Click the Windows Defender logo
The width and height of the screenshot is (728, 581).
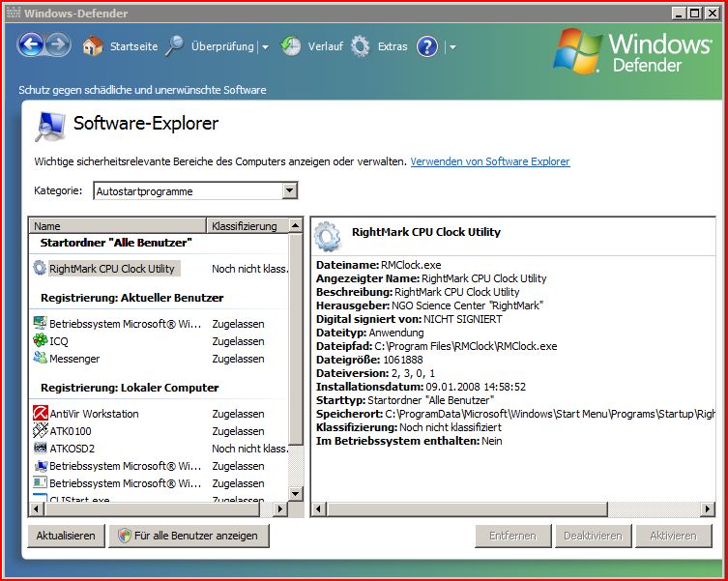click(633, 51)
